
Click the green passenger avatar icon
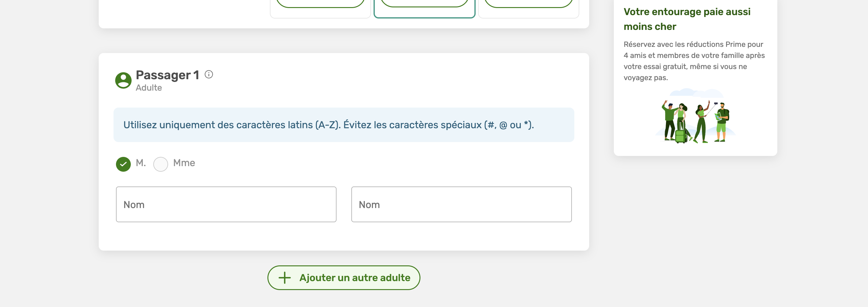[123, 80]
